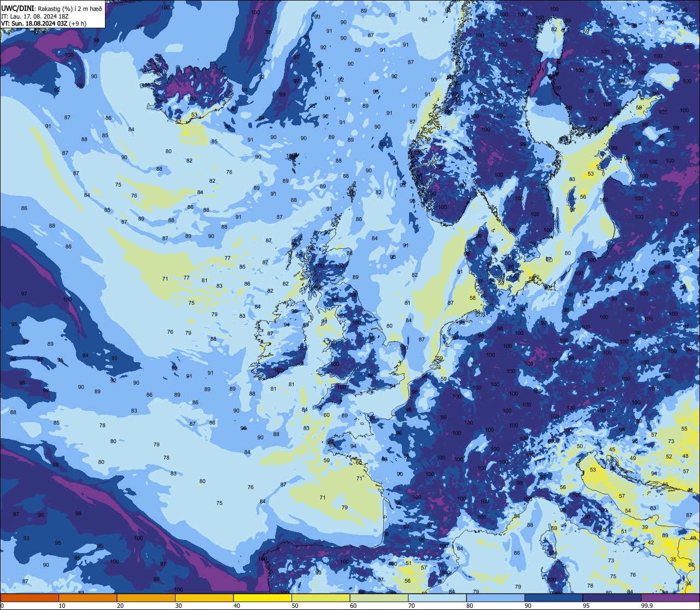Viewport: 700px width, 610px height.
Task: Click the "99.9" legend scale label
Action: pos(647,606)
